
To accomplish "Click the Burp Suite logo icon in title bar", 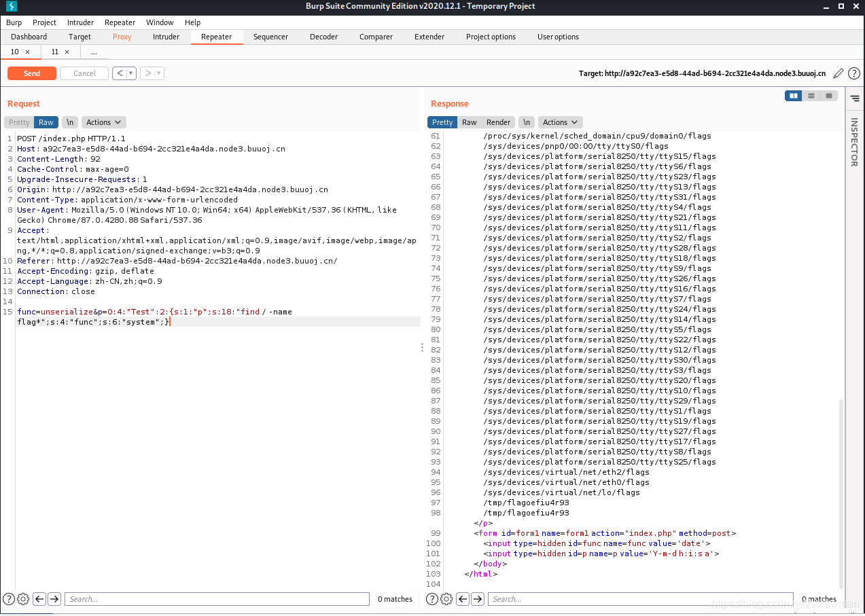I will pos(10,6).
